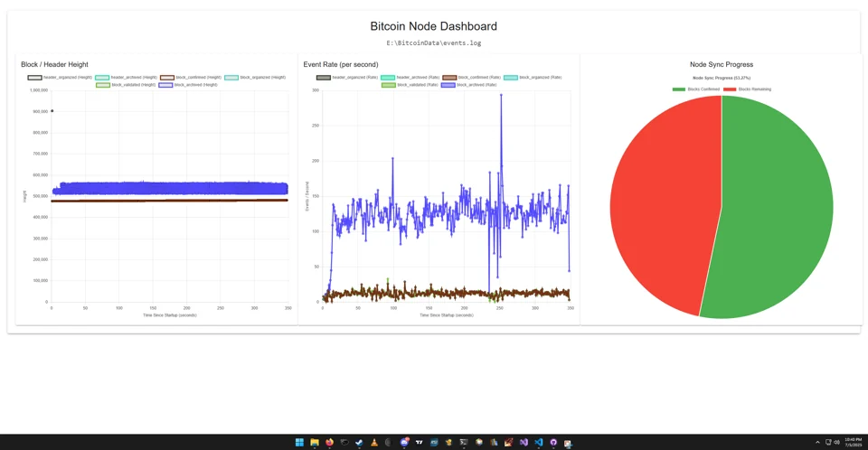
Task: Open the Windows Start menu
Action: point(299,442)
